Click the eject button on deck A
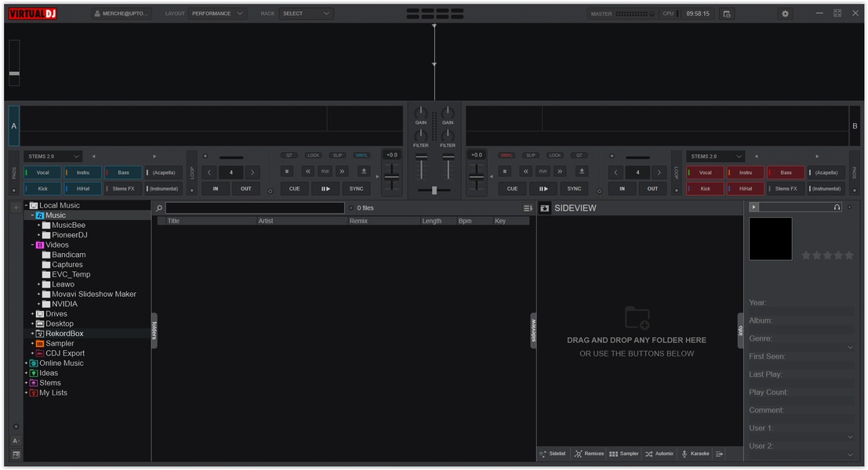This screenshot has height=470, width=868. (x=363, y=172)
